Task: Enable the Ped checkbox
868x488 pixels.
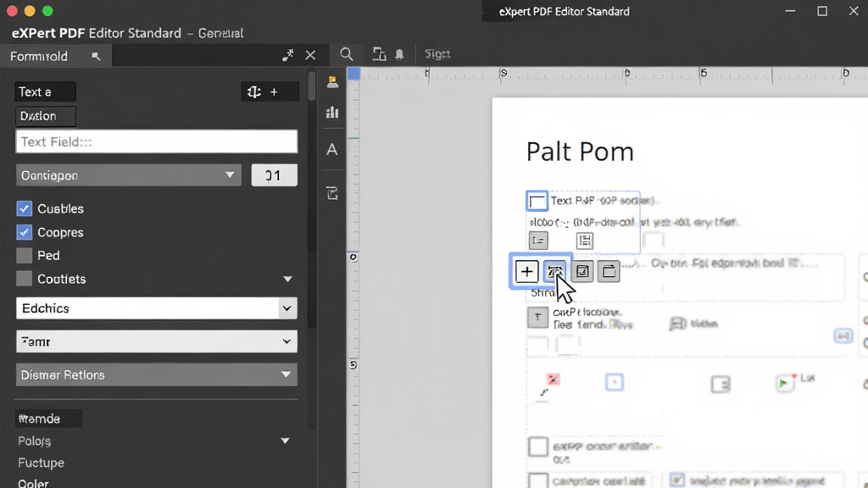Action: (24, 256)
